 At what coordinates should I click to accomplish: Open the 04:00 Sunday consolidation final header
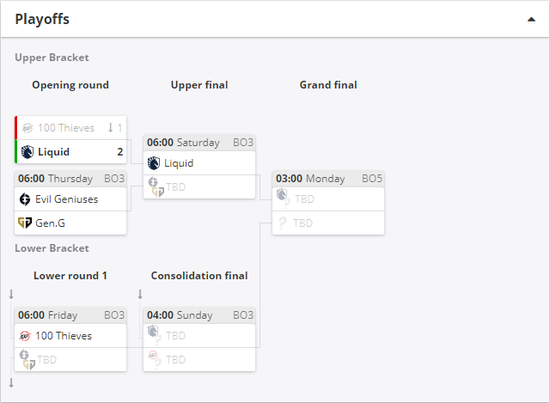coord(199,315)
